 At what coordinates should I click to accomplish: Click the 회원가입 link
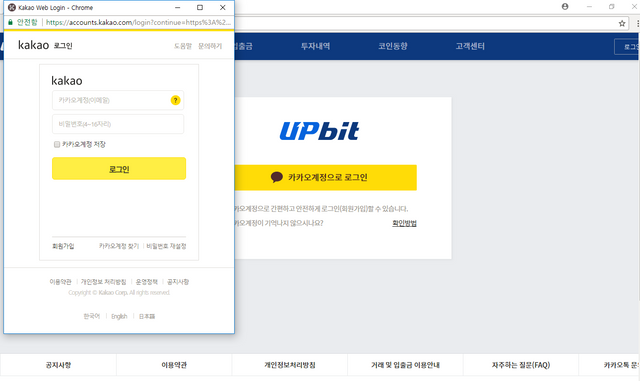tap(63, 246)
